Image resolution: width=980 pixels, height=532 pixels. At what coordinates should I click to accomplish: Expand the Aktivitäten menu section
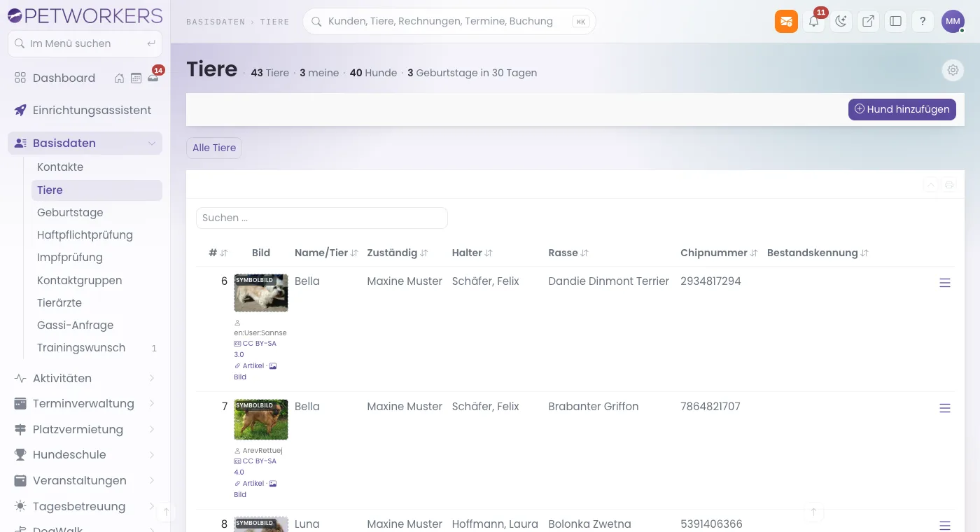(x=85, y=378)
